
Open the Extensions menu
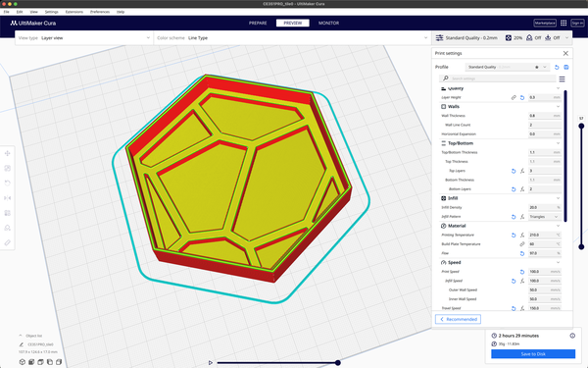74,12
